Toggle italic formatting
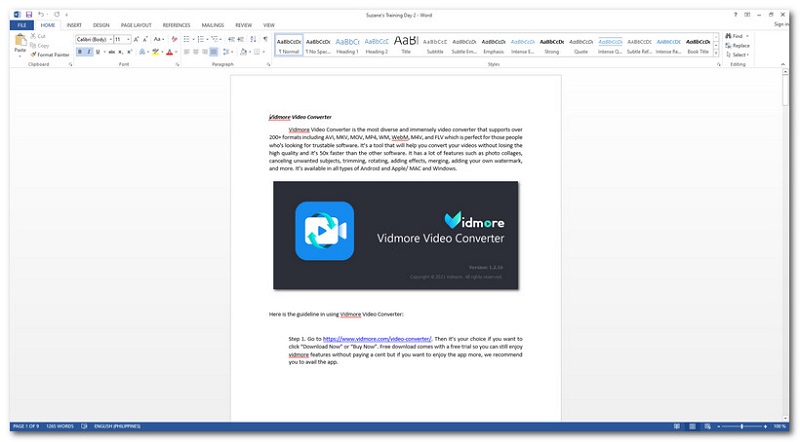 89,52
